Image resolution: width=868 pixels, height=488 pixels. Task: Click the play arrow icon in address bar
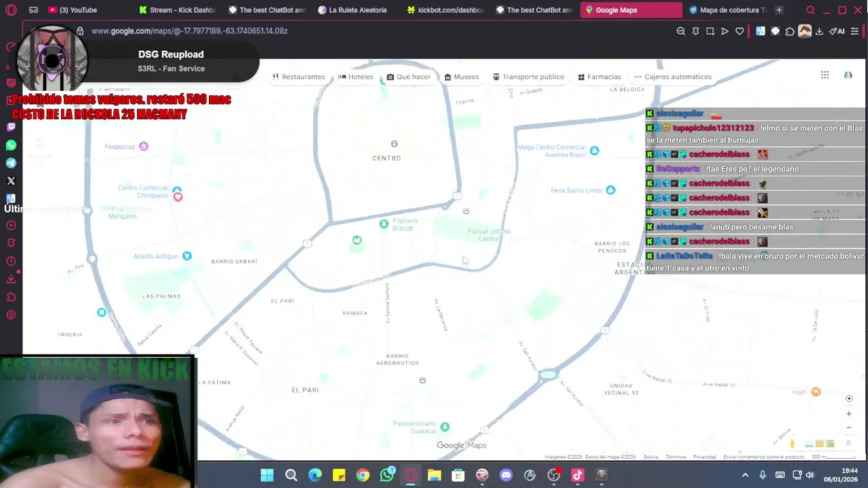pos(724,31)
